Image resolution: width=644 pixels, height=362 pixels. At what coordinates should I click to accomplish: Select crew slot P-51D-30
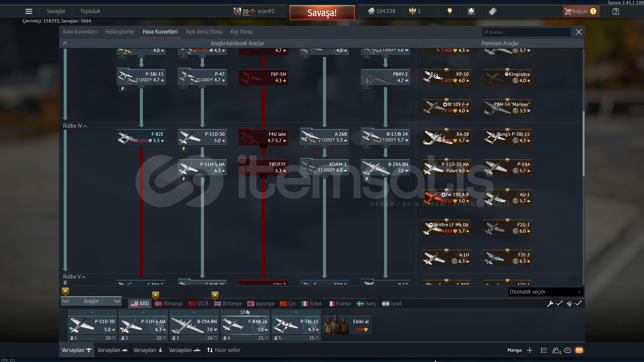92,325
